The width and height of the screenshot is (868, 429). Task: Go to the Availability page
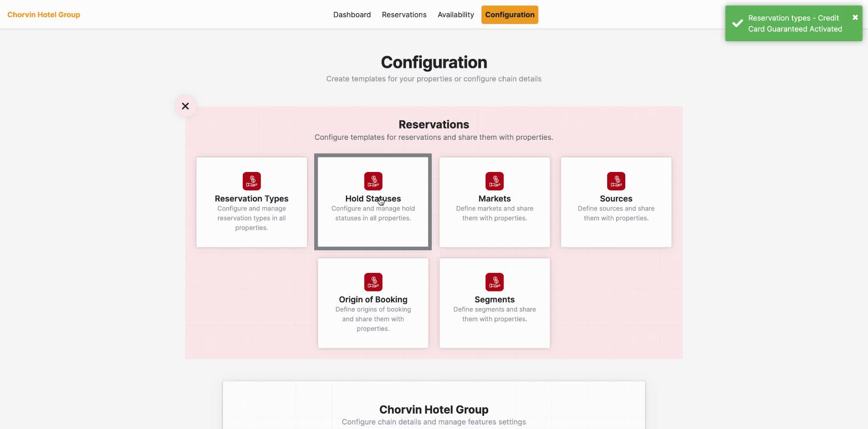click(455, 14)
